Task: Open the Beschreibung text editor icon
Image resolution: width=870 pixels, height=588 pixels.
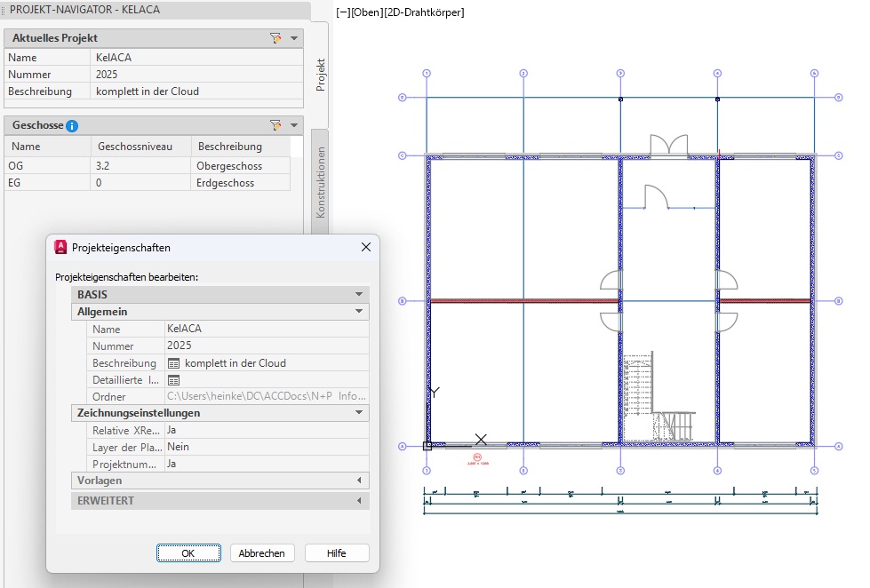Action: [x=174, y=363]
